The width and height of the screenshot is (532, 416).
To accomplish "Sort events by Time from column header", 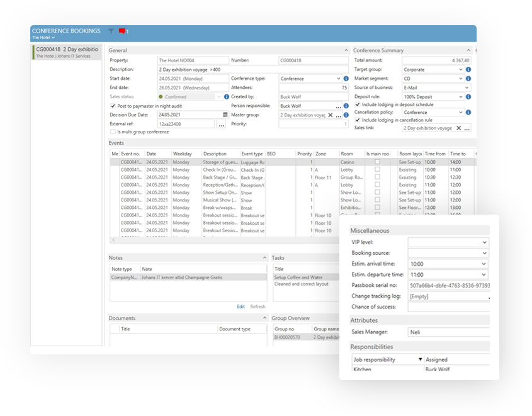I will tap(435, 154).
